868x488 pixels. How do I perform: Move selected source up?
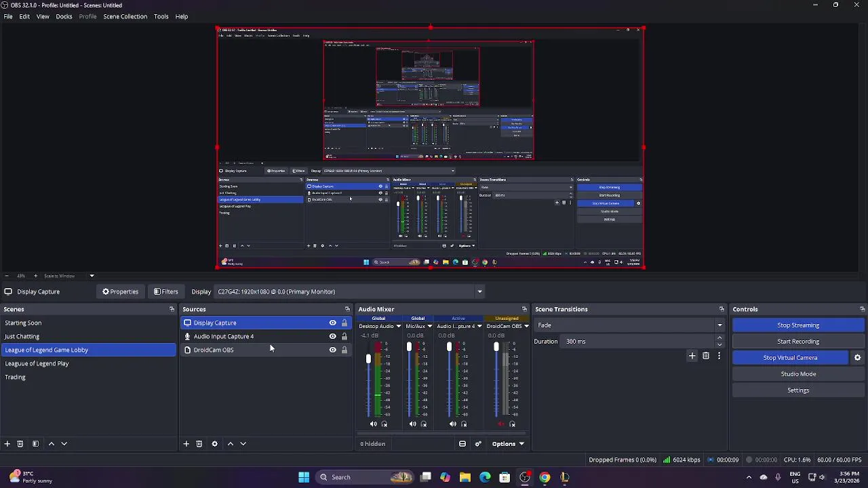click(x=231, y=443)
